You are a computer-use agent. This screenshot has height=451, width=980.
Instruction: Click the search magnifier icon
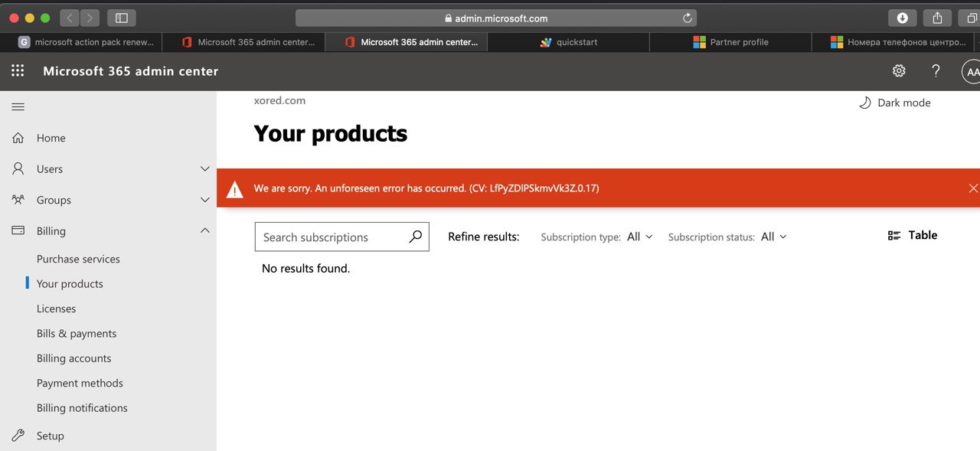415,237
